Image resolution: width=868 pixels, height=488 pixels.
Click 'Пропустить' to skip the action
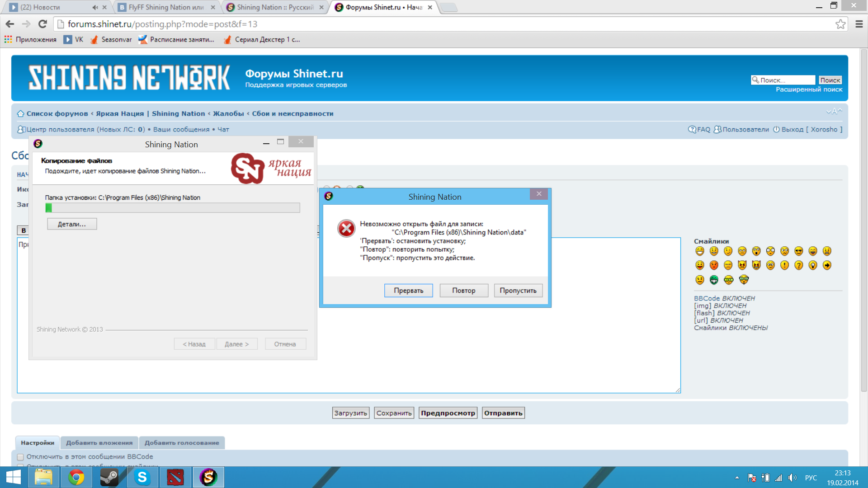(518, 291)
